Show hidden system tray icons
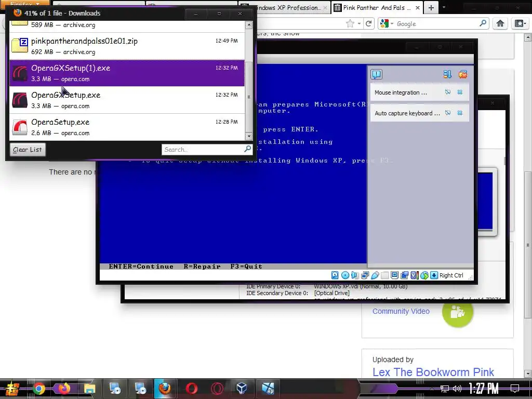The width and height of the screenshot is (532, 399). 432,389
